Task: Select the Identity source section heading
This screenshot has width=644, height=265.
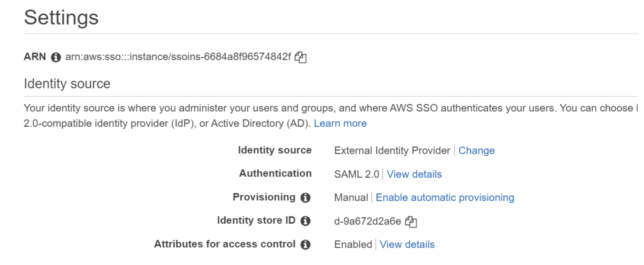Action: pos(67,83)
